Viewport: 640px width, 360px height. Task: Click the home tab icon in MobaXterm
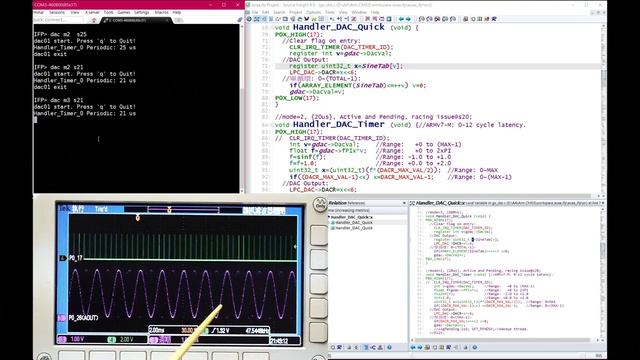click(x=94, y=20)
